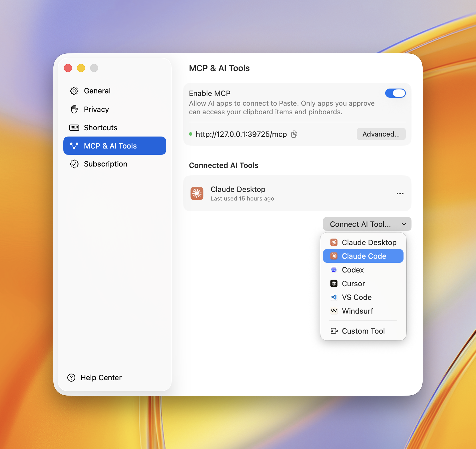The image size is (476, 449).
Task: Toggle the Enable MCP switch
Action: pos(395,93)
